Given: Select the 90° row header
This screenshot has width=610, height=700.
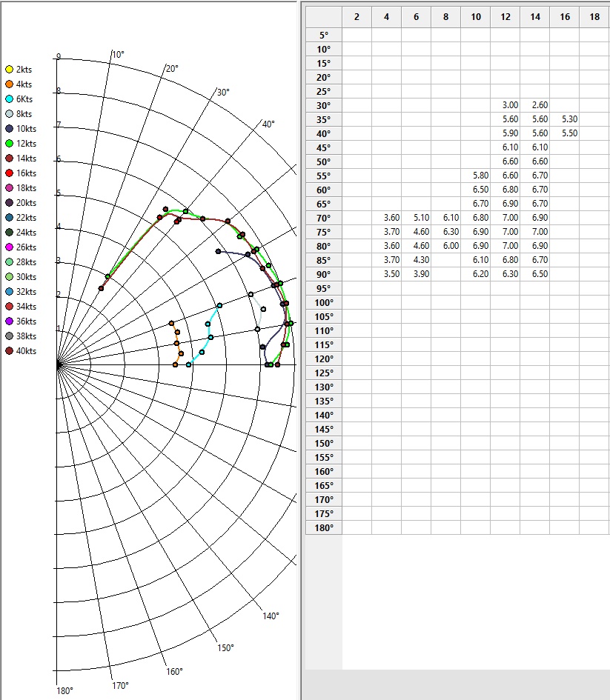Looking at the screenshot, I should pos(324,275).
